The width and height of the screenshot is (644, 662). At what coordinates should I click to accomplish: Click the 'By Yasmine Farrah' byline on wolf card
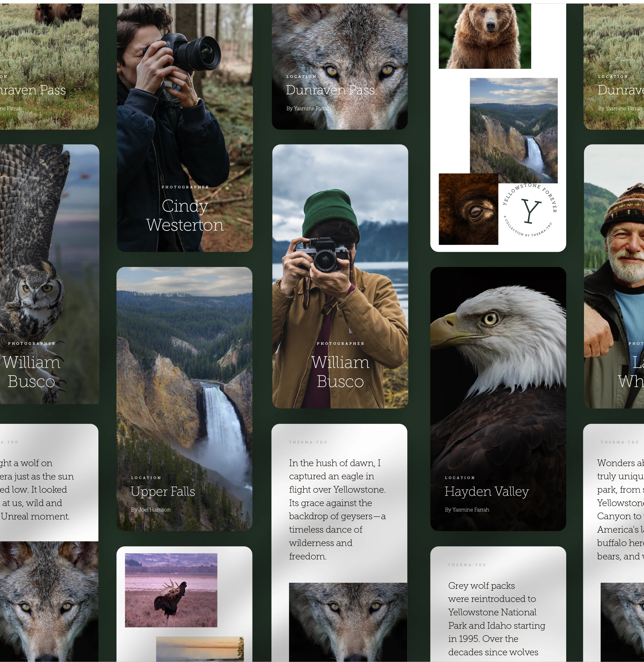pyautogui.click(x=308, y=108)
